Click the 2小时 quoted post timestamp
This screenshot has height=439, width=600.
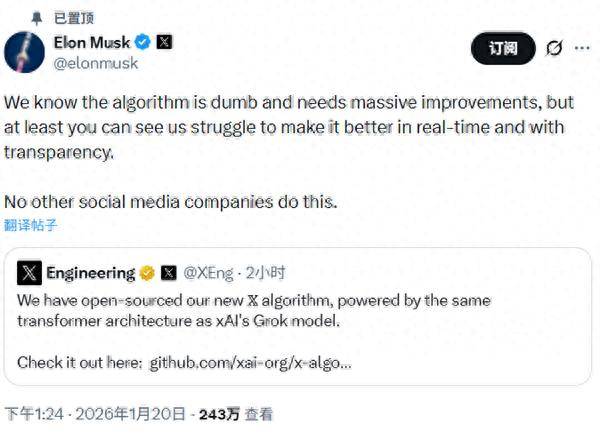(x=266, y=273)
